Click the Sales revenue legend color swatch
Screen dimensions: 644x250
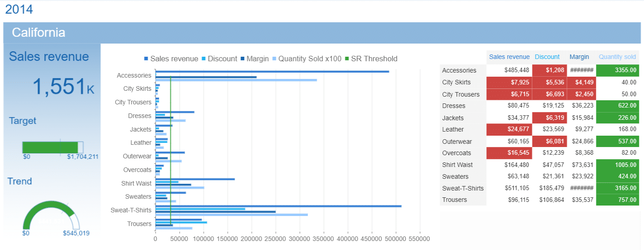pos(146,59)
